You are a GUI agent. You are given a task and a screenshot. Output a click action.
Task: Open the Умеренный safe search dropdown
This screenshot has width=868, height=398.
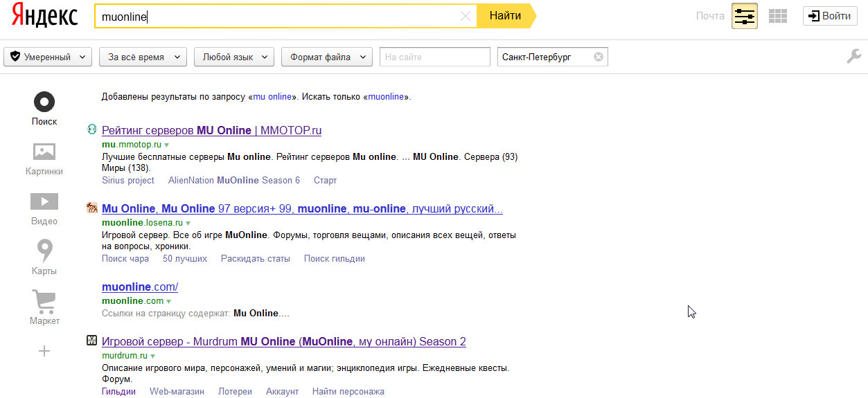[48, 57]
